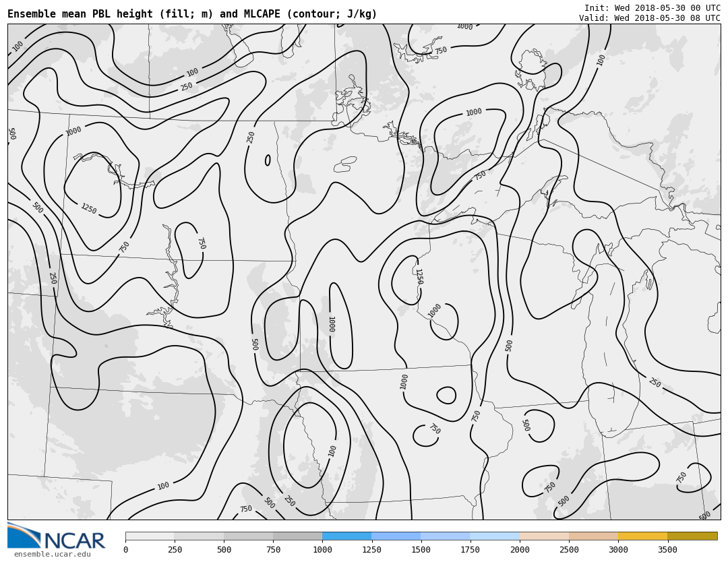Click the Init time text in header
Viewport: 728px width, 562px height.
click(652, 8)
